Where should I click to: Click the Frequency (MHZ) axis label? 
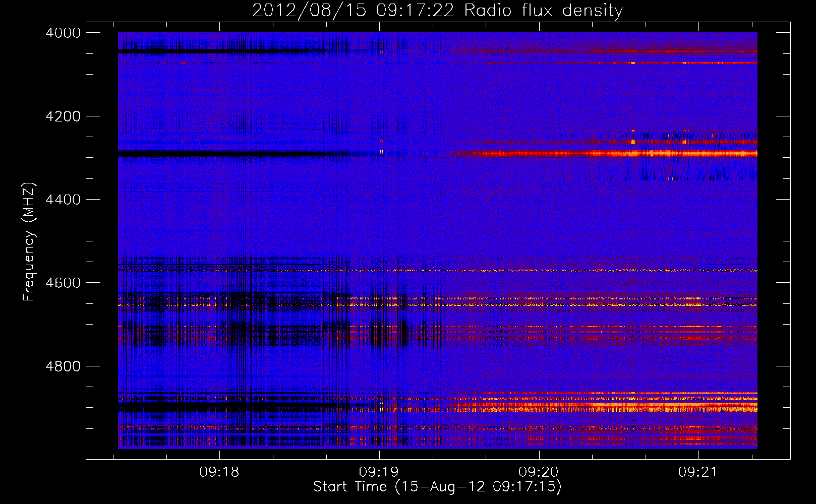(29, 242)
